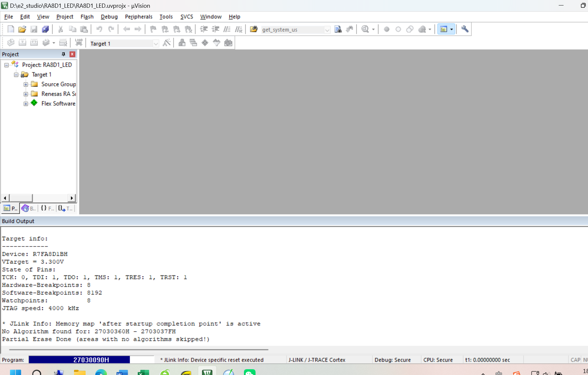Click the Program progress bar 27030090H
The height and width of the screenshot is (375, 588).
coord(91,360)
